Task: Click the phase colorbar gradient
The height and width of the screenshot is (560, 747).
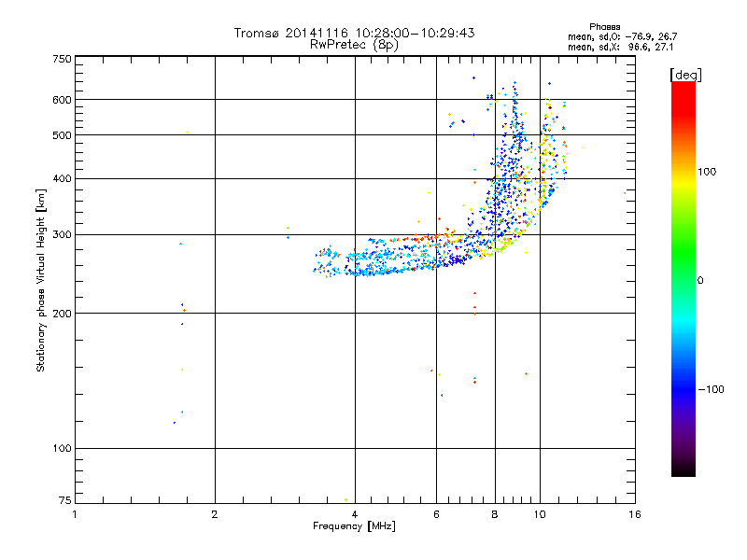Action: 684,279
